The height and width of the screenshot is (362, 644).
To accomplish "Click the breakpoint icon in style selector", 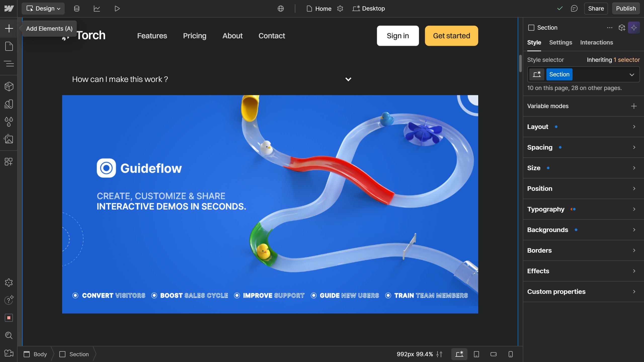I will click(537, 74).
